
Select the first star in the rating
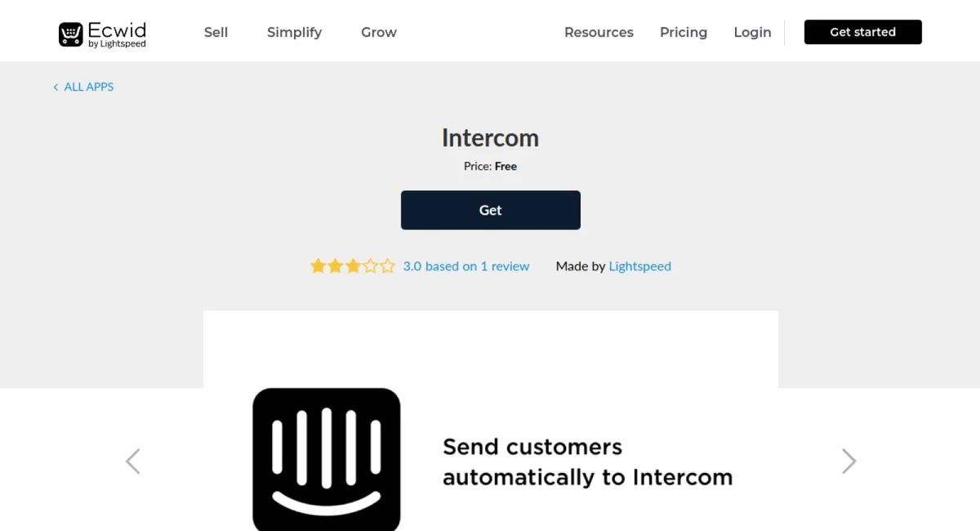318,265
